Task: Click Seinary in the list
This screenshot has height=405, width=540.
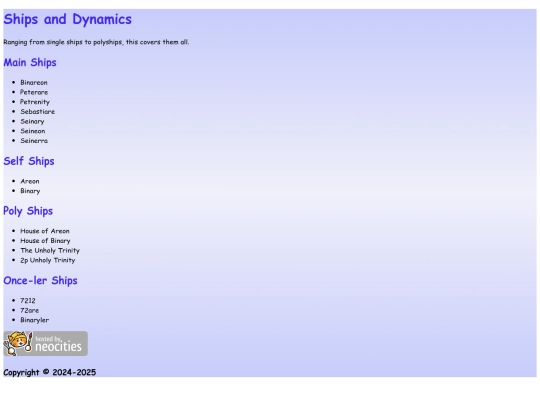Action: tap(32, 122)
